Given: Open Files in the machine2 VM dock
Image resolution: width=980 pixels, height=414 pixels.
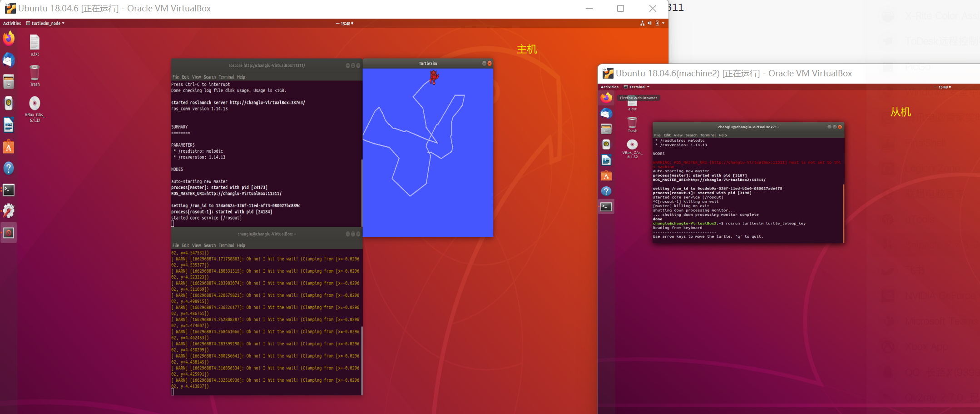Looking at the screenshot, I should point(606,129).
